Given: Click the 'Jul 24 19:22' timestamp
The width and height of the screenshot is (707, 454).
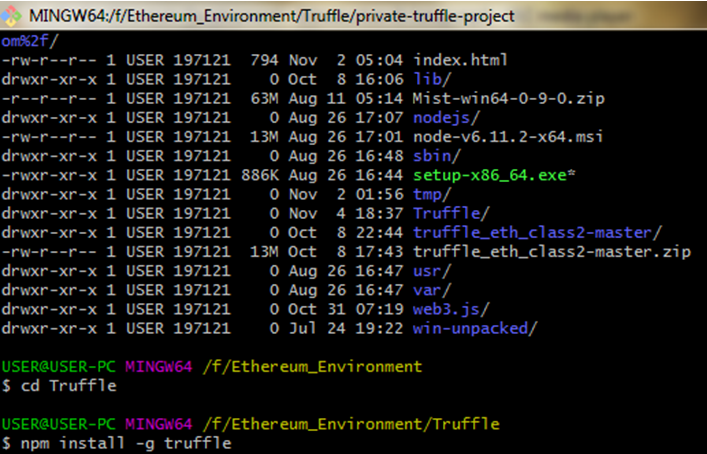Looking at the screenshot, I should 345,328.
